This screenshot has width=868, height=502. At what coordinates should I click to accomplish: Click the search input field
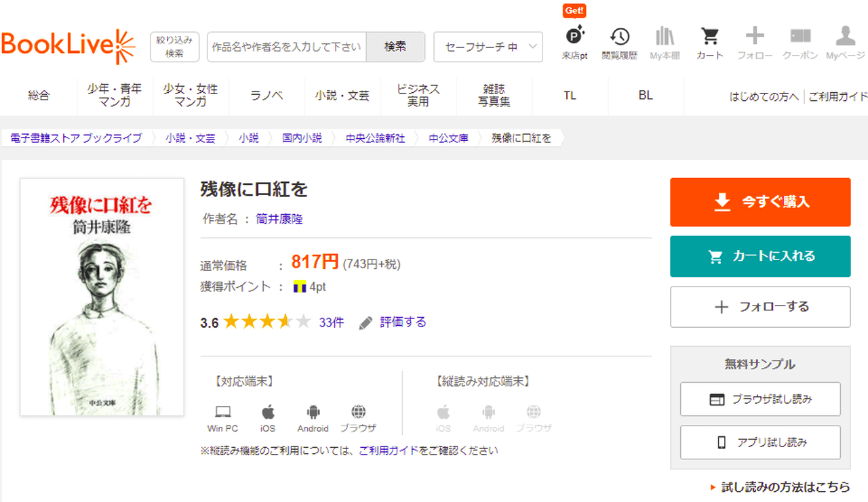(286, 47)
